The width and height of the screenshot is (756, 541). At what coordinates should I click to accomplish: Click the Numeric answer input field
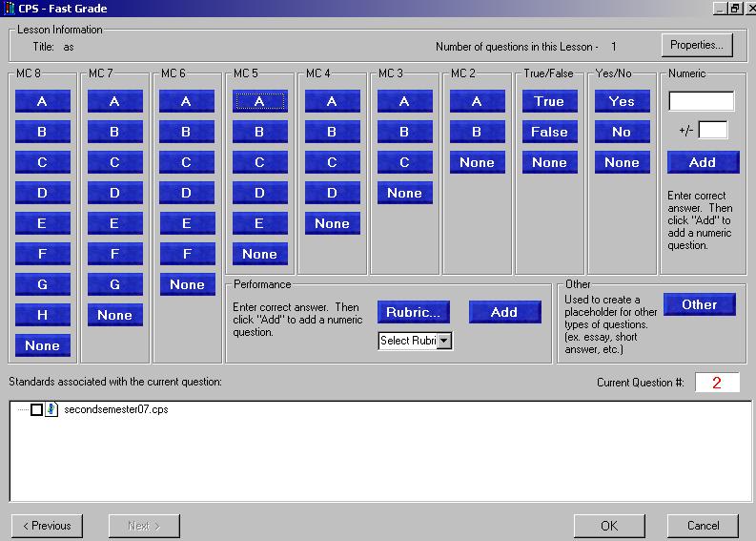click(702, 101)
